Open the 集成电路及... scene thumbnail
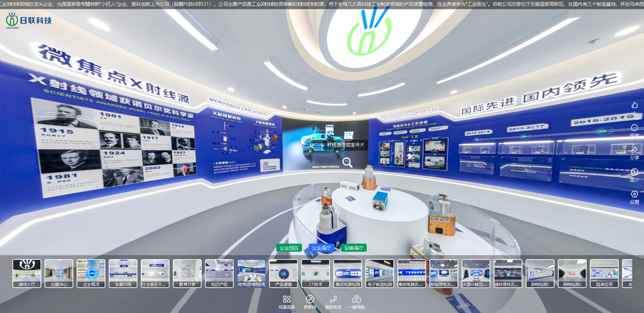This screenshot has width=644, height=313. coord(411,273)
